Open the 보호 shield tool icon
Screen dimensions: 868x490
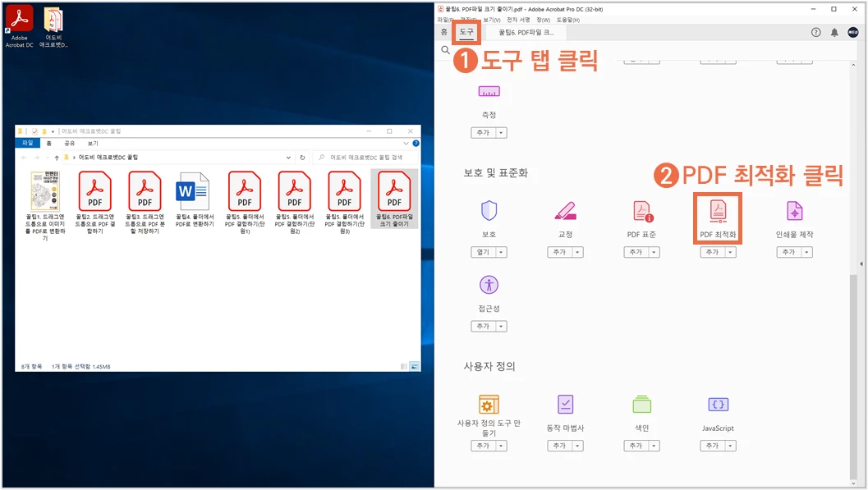(x=489, y=211)
